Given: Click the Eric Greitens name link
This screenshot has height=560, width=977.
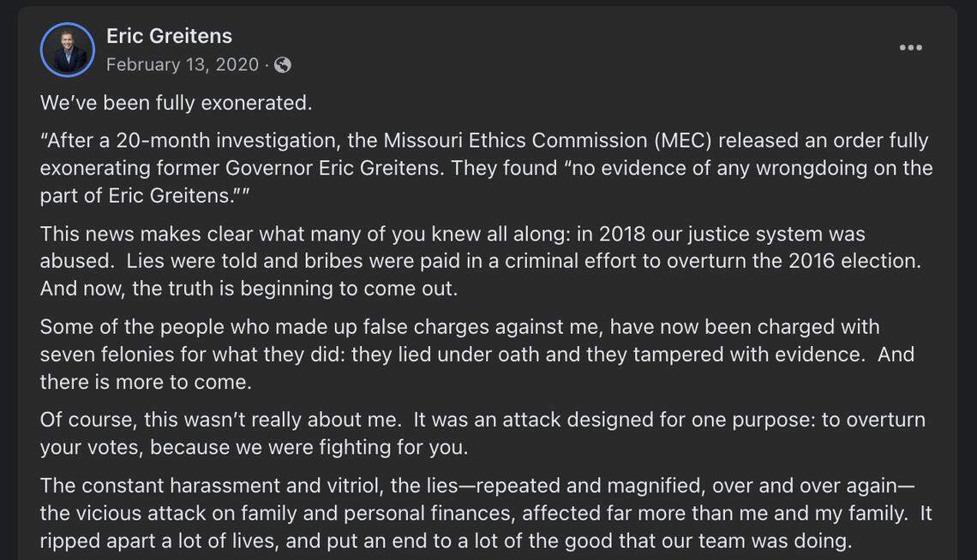Looking at the screenshot, I should point(168,36).
